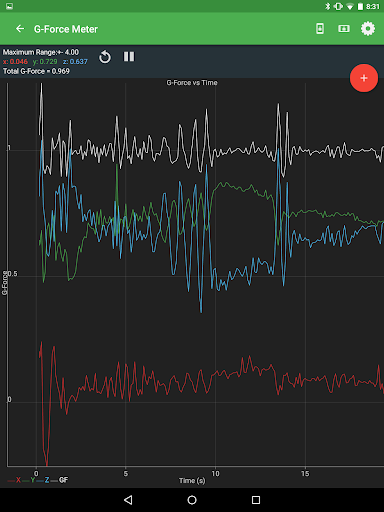Open settings with the gear icon
This screenshot has width=384, height=512.
click(368, 29)
